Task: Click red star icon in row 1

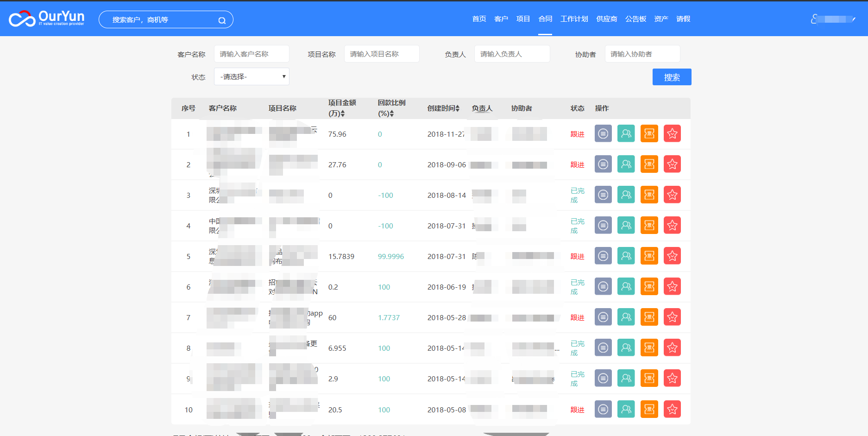Action: point(673,133)
